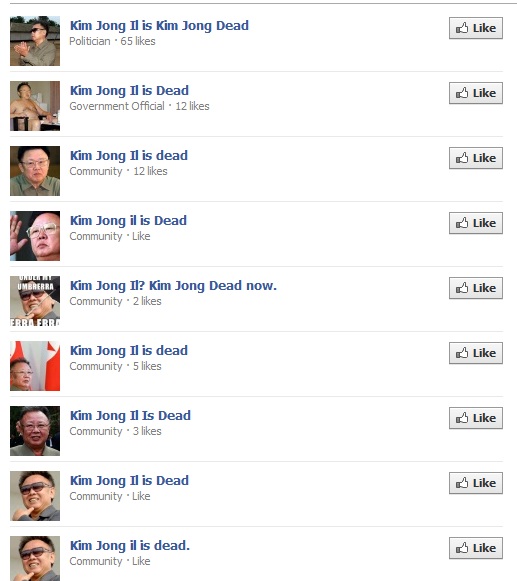Open 'Kim Jong Il is Kim Jong Dead' page
This screenshot has width=517, height=581.
pyautogui.click(x=159, y=26)
